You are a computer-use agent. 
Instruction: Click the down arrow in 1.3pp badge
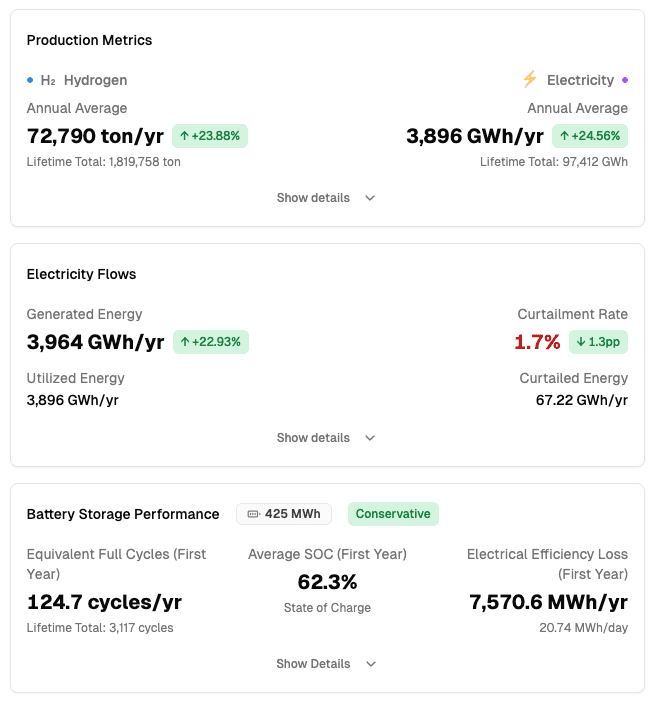tap(581, 342)
